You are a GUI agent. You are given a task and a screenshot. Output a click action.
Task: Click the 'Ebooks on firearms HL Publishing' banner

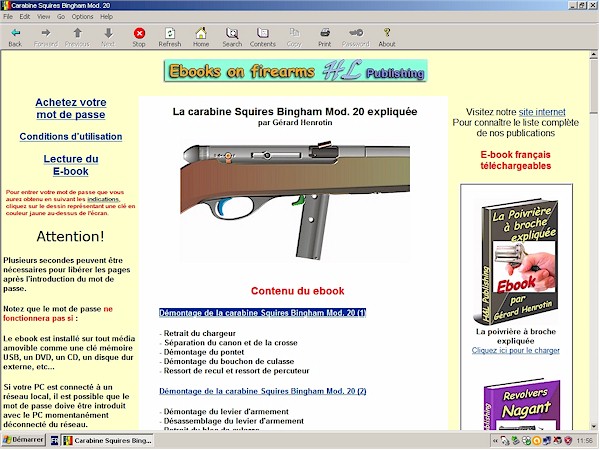[x=295, y=71]
